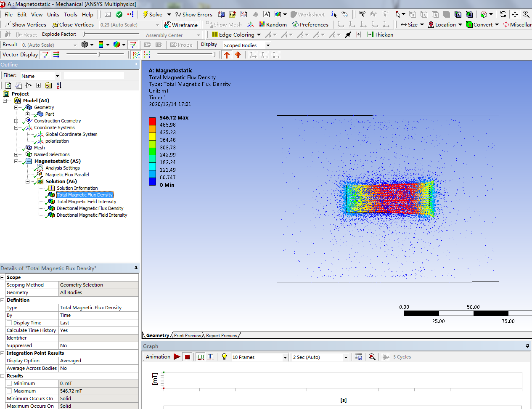The height and width of the screenshot is (409, 532).
Task: Expand the Named Selections tree node
Action: pyautogui.click(x=16, y=154)
